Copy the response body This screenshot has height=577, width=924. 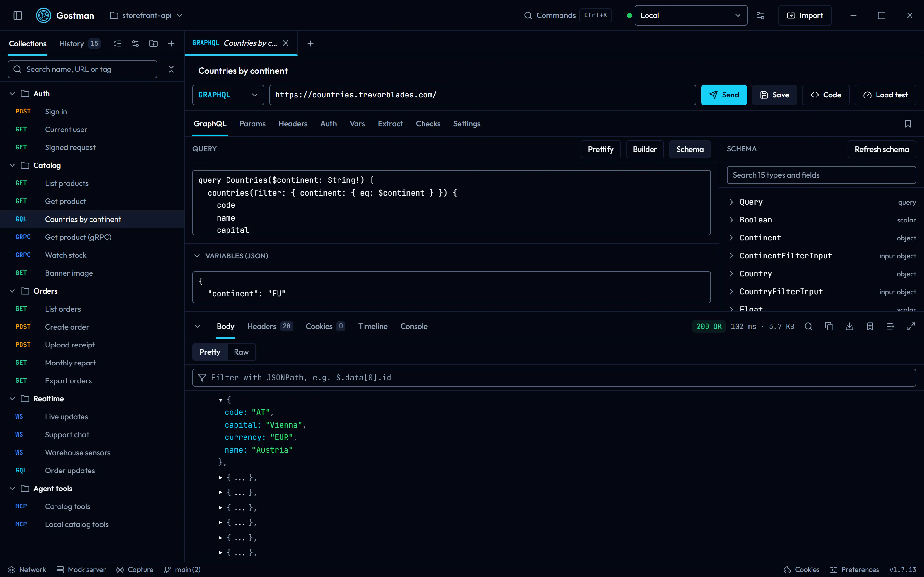coord(829,326)
